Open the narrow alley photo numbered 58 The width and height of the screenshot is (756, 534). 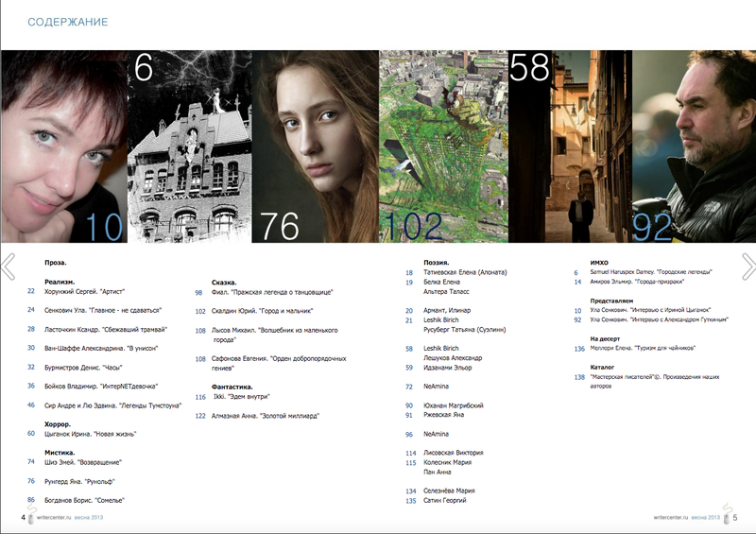tap(570, 146)
